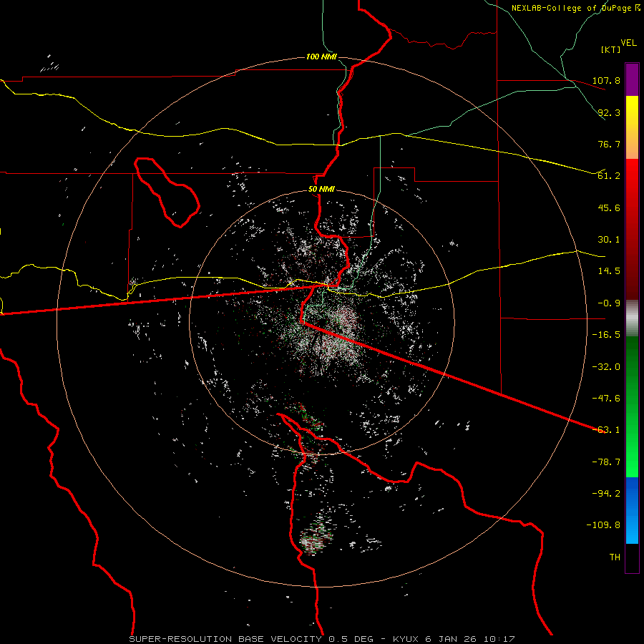Click the 92.3 legend value

click(609, 112)
